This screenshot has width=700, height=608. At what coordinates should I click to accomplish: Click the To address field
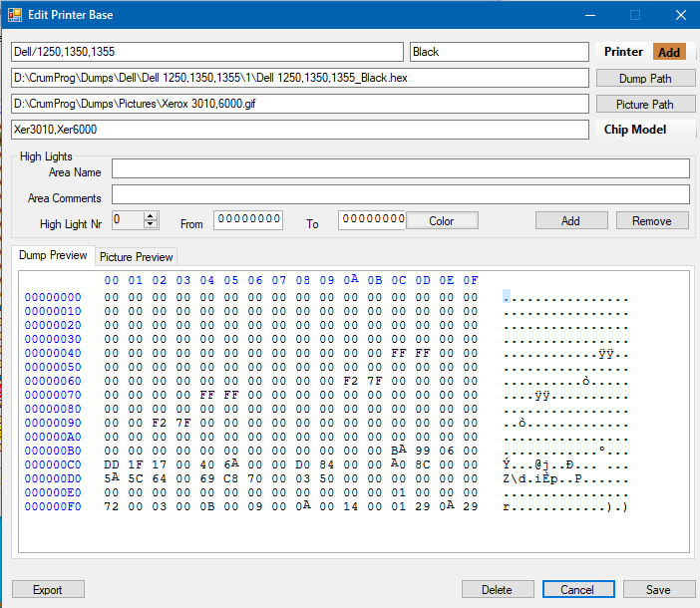(372, 219)
